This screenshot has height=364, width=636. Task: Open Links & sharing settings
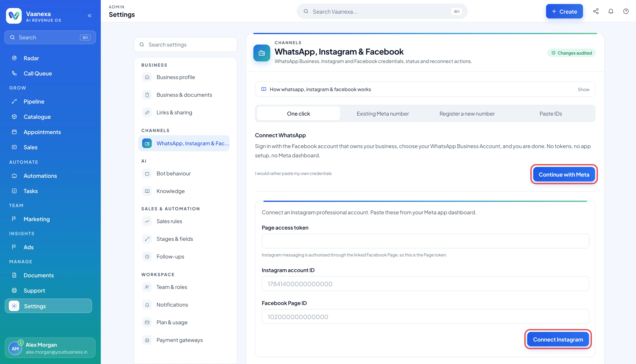[x=184, y=113]
